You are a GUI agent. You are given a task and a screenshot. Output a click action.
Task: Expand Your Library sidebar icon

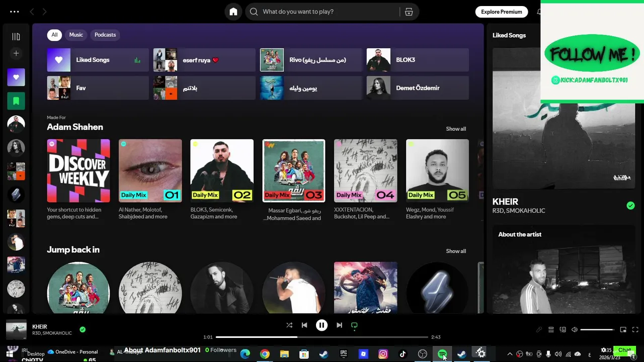point(16,36)
